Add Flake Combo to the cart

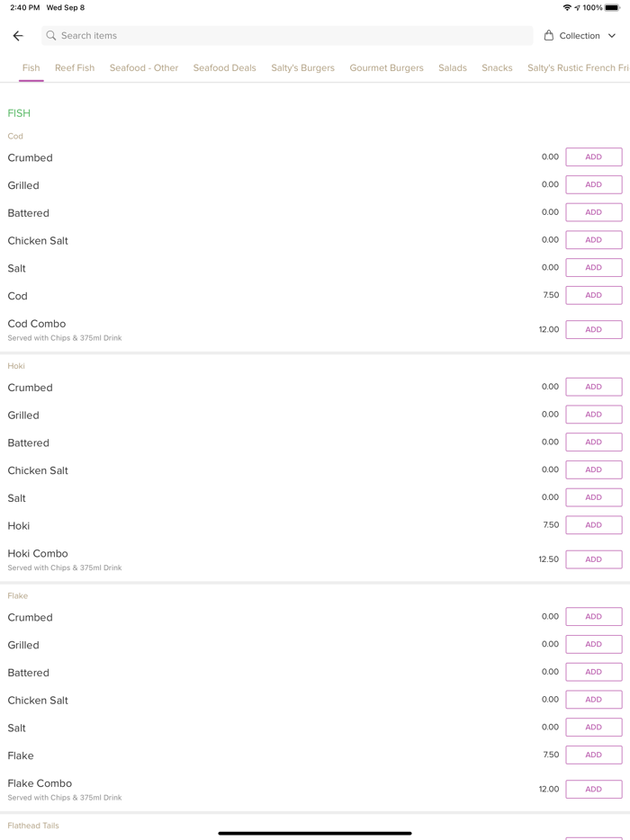click(593, 789)
